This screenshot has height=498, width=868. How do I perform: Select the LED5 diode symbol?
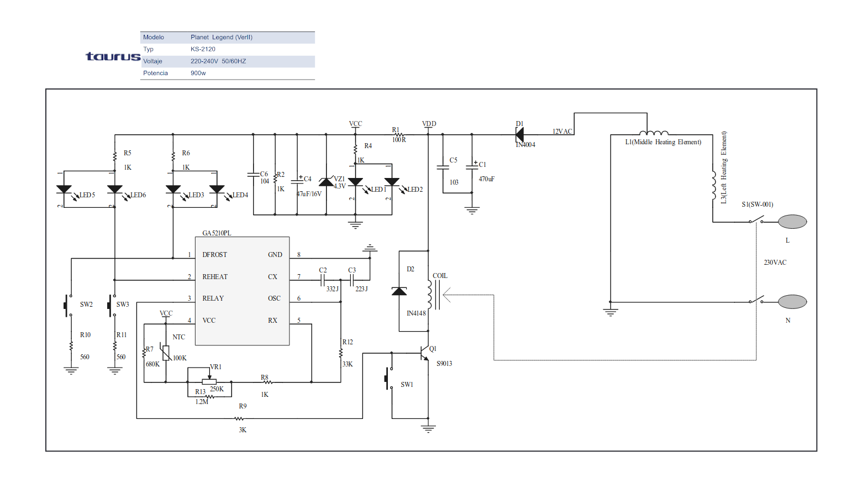click(64, 189)
